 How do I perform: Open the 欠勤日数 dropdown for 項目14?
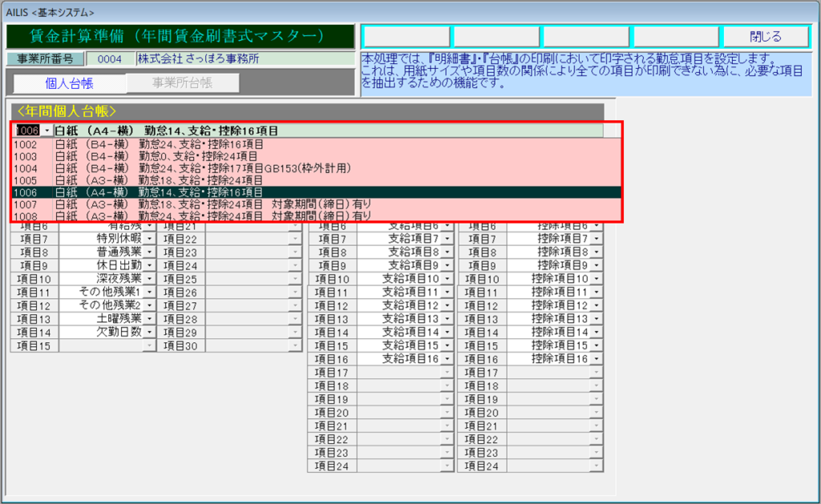(150, 332)
